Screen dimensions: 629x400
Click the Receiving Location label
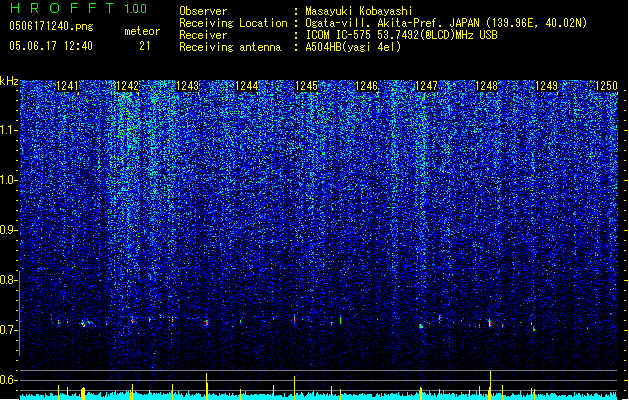tap(233, 23)
